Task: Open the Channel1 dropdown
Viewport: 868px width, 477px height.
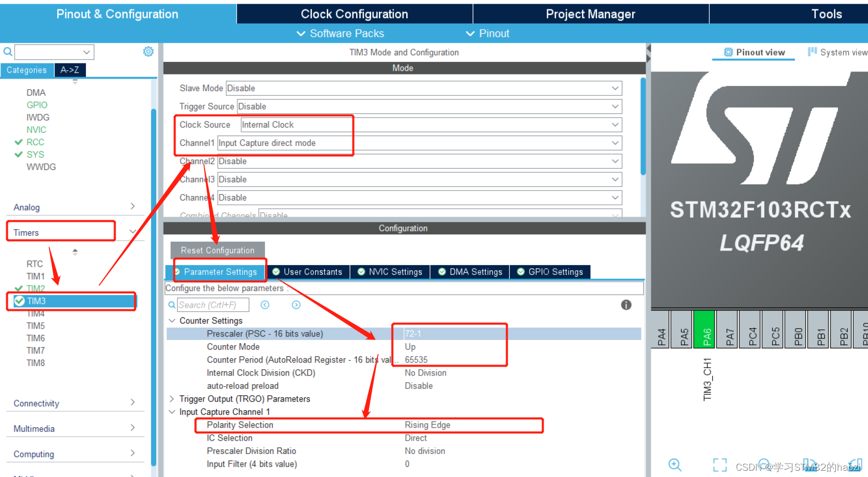Action: (420, 143)
